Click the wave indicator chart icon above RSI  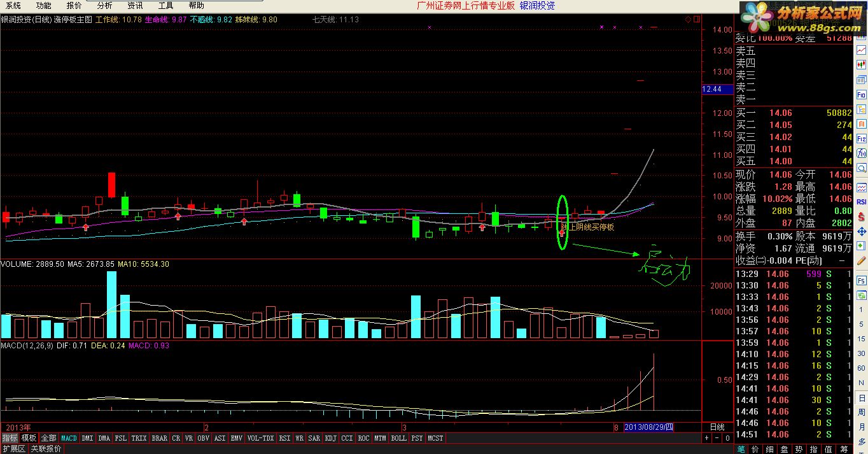pos(862,187)
